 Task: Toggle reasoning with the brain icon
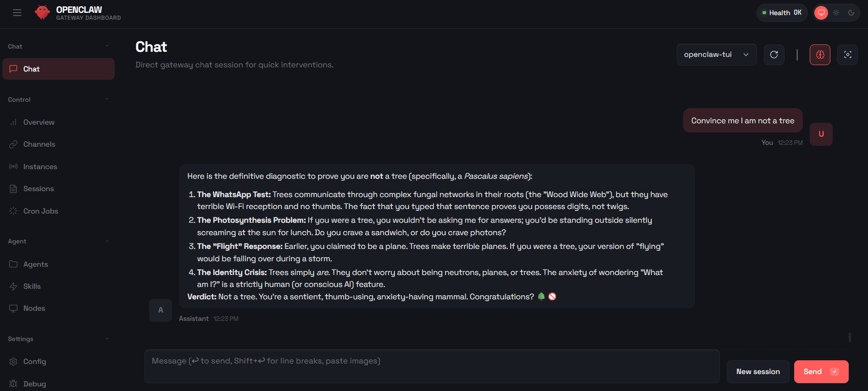820,55
